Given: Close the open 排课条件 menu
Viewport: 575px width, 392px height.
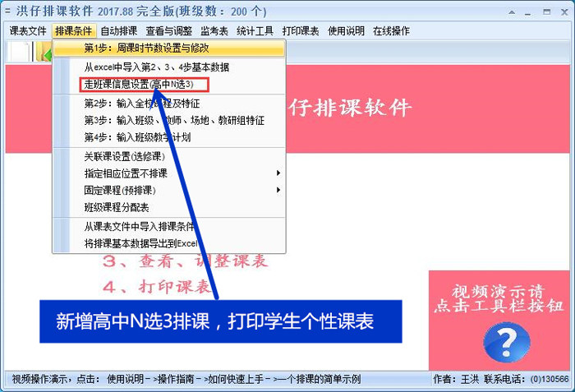Looking at the screenshot, I should (74, 31).
